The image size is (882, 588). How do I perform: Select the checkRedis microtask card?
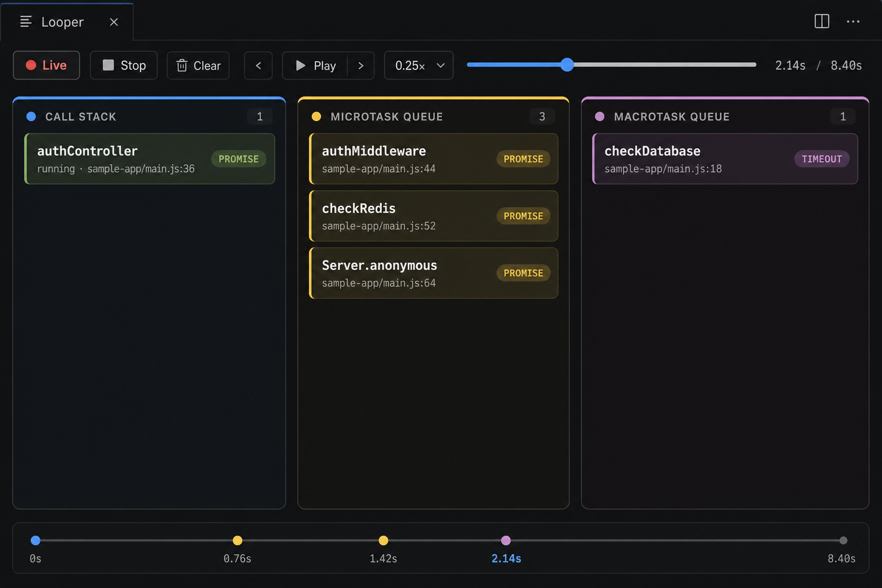pos(434,216)
